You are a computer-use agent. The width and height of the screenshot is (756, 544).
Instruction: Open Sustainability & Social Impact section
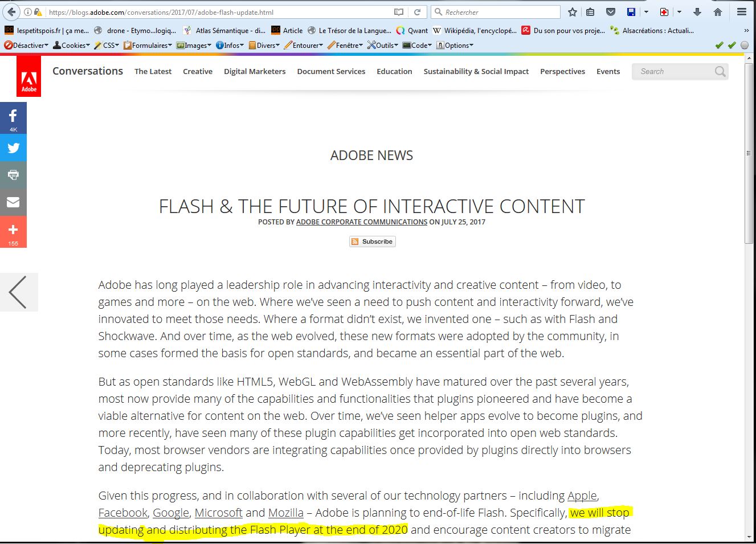tap(476, 71)
